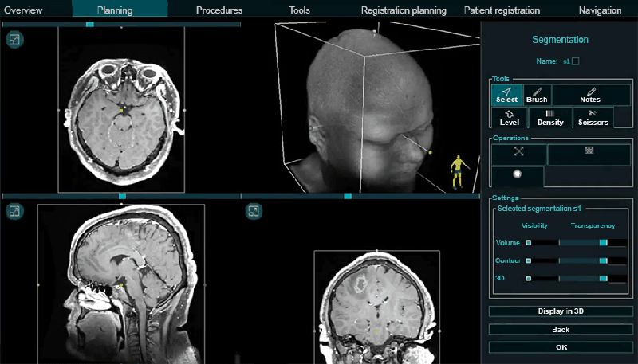Select the Brush segmentation tool
This screenshot has width=638, height=364.
pyautogui.click(x=538, y=96)
